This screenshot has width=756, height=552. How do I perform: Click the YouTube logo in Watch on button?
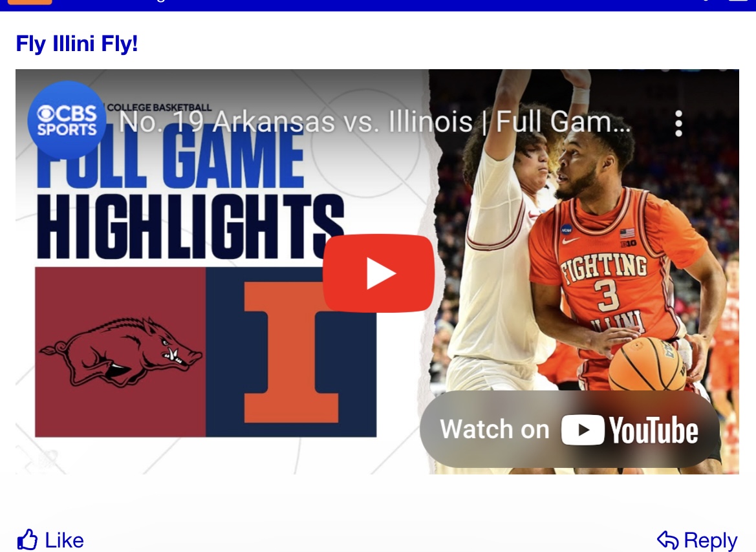pos(629,430)
